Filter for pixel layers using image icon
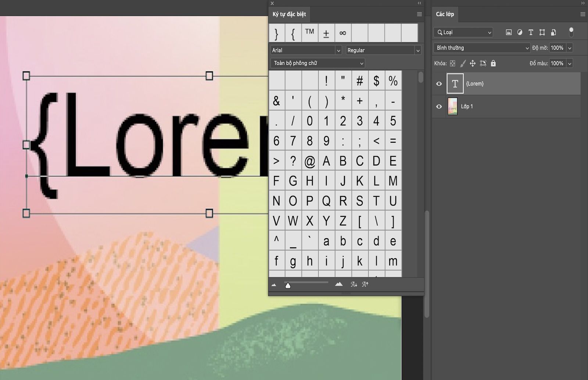 [508, 32]
